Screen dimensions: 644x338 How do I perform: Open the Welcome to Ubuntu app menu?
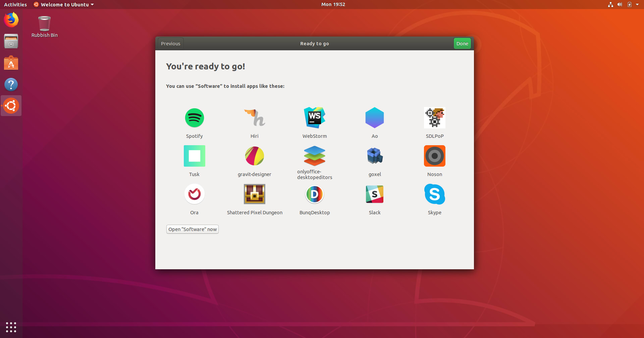pos(64,4)
